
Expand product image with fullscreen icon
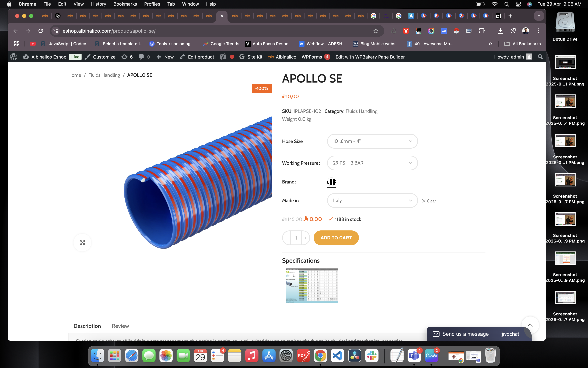(82, 242)
